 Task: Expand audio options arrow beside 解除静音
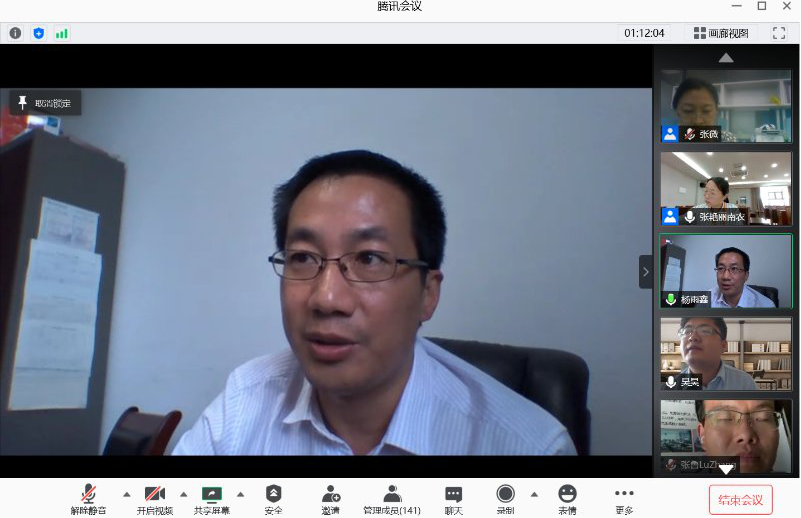pyautogui.click(x=126, y=494)
